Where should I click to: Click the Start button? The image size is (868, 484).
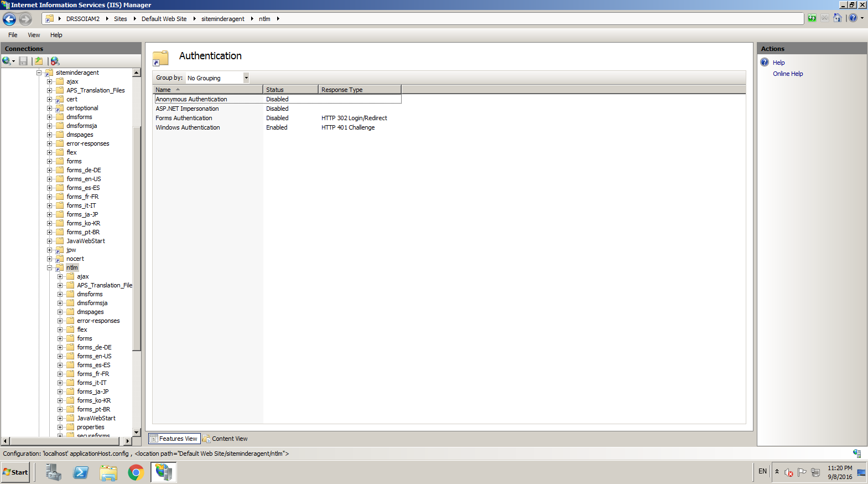[x=15, y=472]
